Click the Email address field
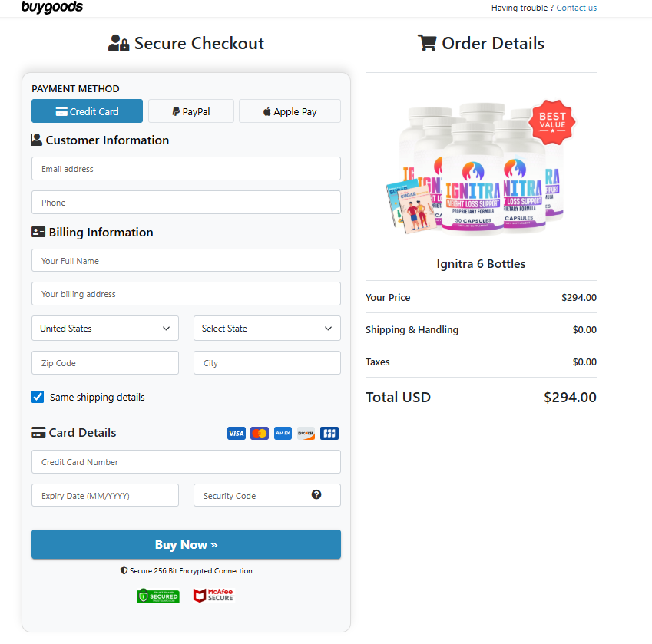This screenshot has height=644, width=652. (186, 169)
